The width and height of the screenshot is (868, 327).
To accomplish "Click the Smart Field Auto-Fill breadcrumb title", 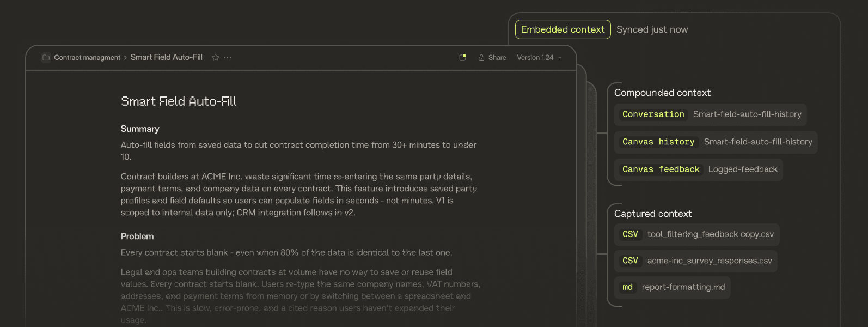I will pyautogui.click(x=166, y=57).
